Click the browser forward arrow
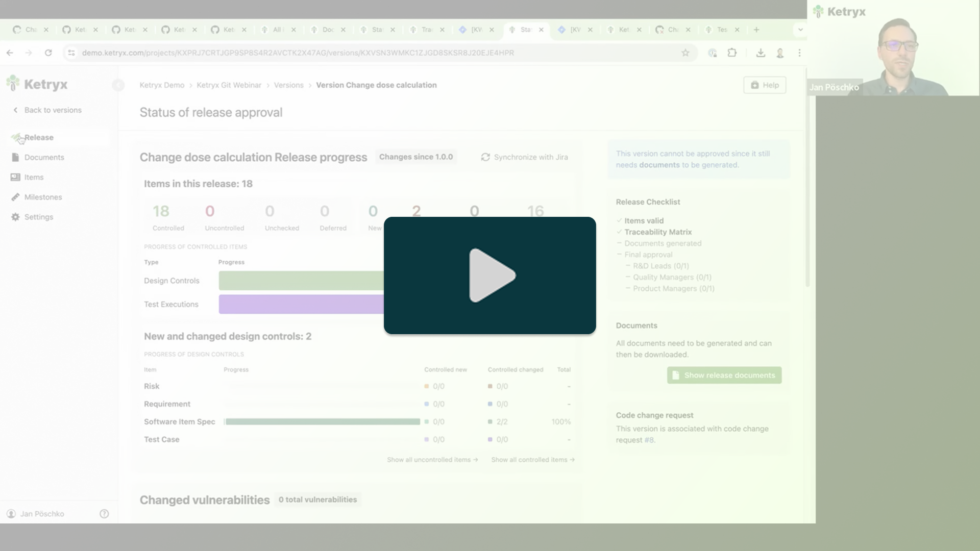The width and height of the screenshot is (980, 551). tap(29, 53)
